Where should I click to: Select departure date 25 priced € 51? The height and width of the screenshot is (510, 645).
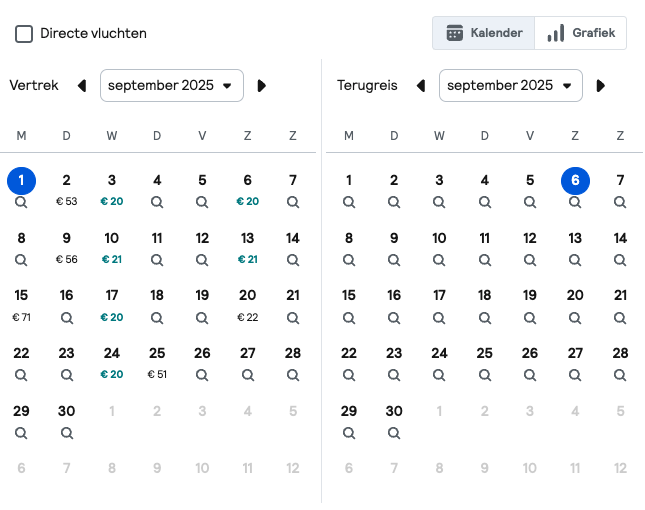(x=157, y=363)
